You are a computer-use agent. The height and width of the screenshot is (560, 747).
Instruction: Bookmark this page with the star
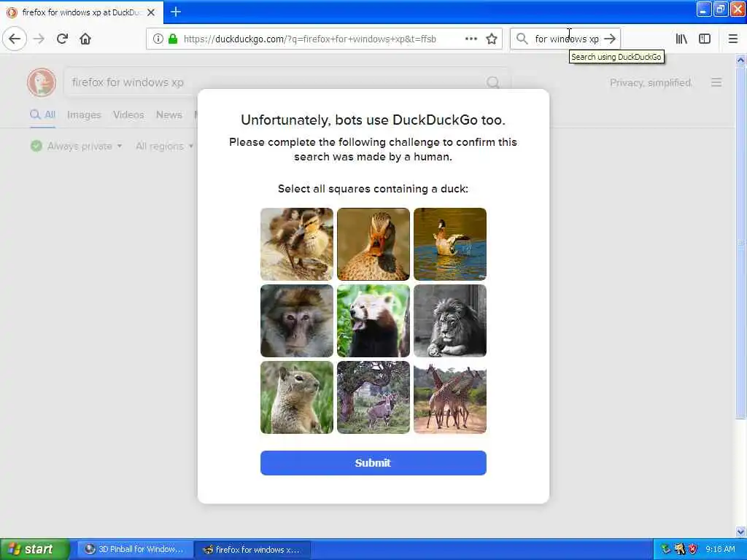click(x=492, y=39)
